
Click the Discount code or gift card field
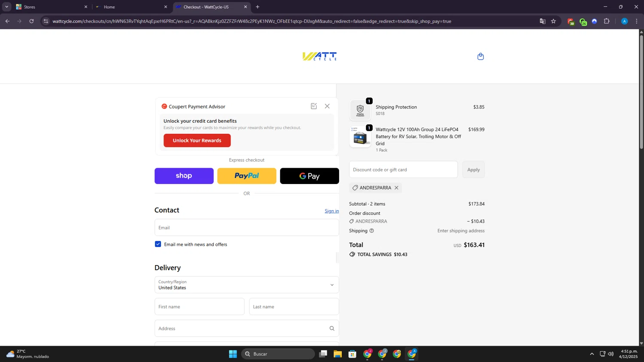pyautogui.click(x=403, y=169)
